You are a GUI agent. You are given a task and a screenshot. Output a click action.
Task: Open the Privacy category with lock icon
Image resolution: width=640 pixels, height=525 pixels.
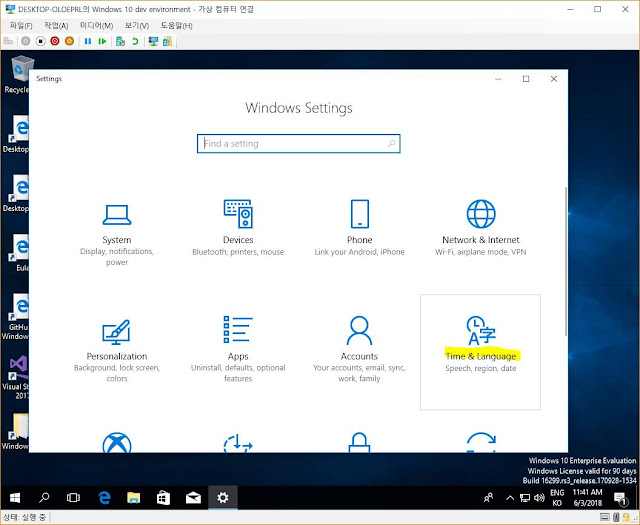[359, 443]
